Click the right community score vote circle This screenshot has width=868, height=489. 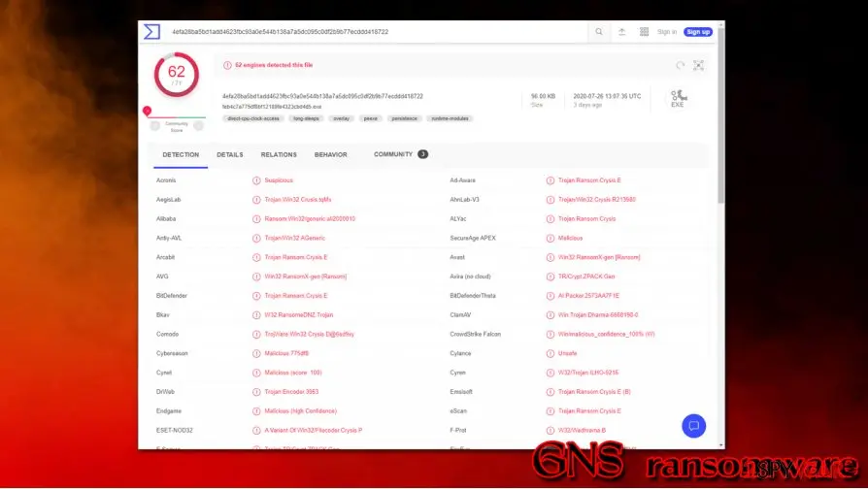[199, 126]
